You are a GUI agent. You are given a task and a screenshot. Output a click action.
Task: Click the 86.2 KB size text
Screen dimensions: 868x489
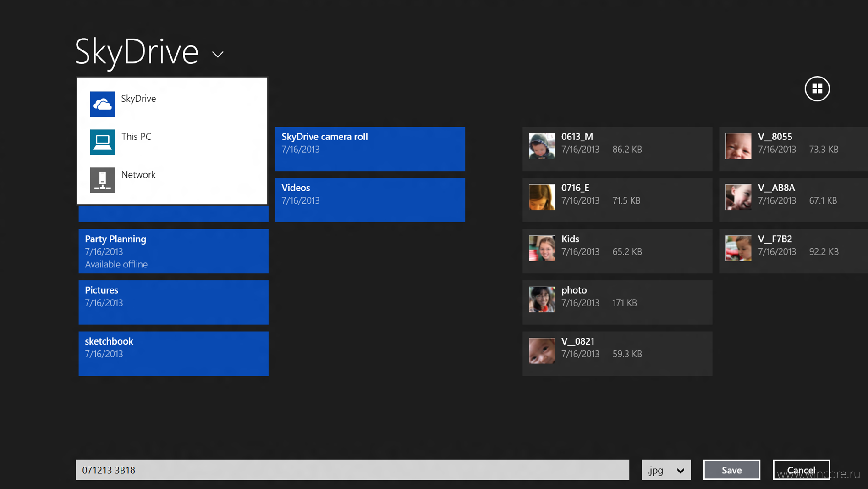click(x=627, y=150)
